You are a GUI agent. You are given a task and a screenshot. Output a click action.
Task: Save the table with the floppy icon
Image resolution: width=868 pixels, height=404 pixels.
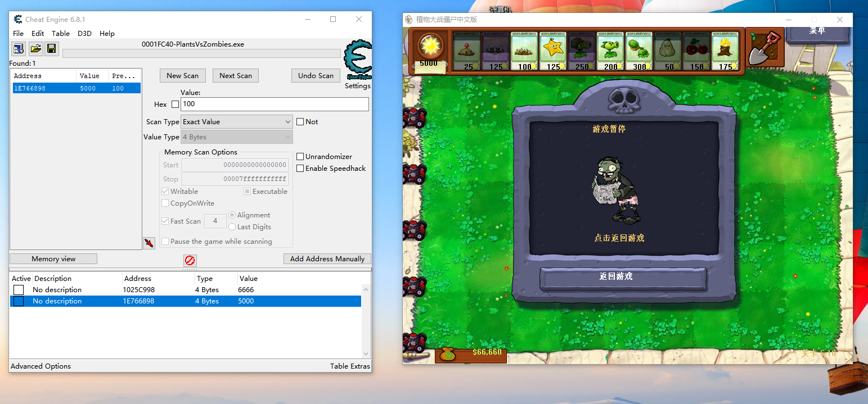click(x=51, y=48)
